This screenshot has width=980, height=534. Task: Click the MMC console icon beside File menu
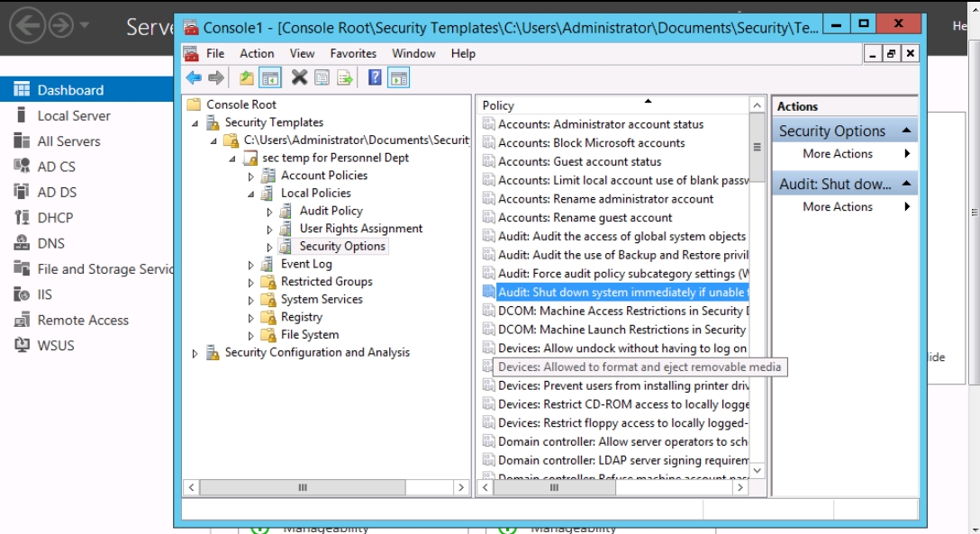tap(191, 54)
